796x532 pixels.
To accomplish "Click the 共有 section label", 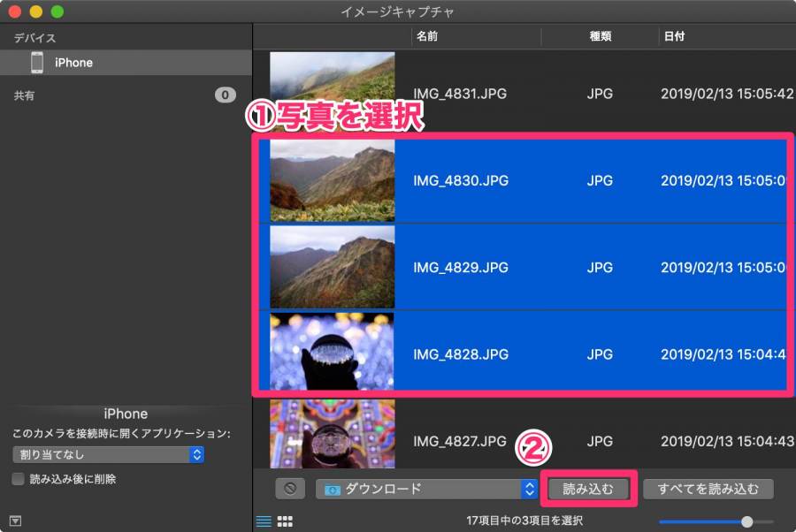I will point(24,95).
